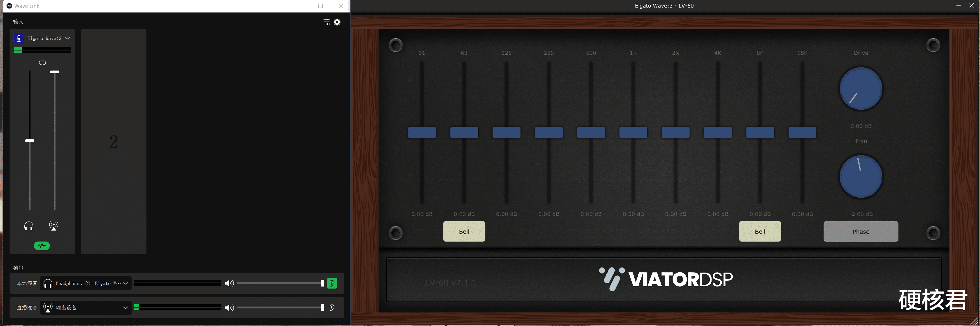Click the Trim knob
Image resolution: width=980 pixels, height=326 pixels.
[x=861, y=176]
